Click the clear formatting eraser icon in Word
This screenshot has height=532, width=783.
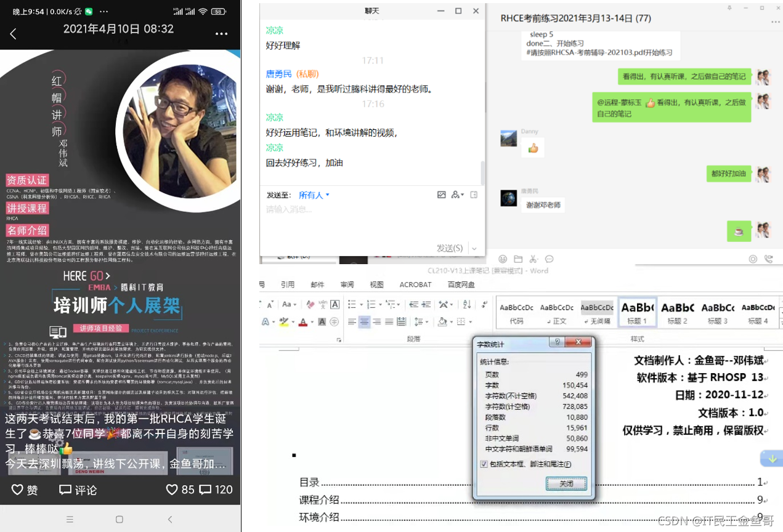tap(310, 304)
